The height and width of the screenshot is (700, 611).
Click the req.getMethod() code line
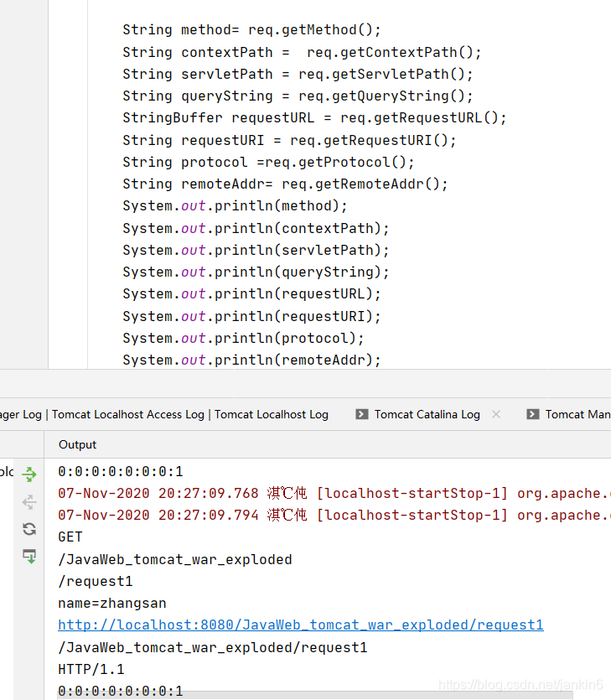coord(251,30)
